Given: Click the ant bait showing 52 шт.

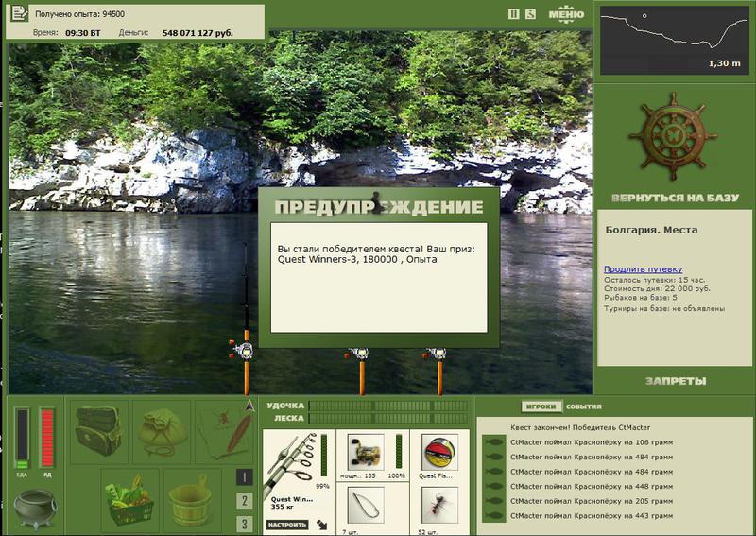Looking at the screenshot, I should (439, 505).
